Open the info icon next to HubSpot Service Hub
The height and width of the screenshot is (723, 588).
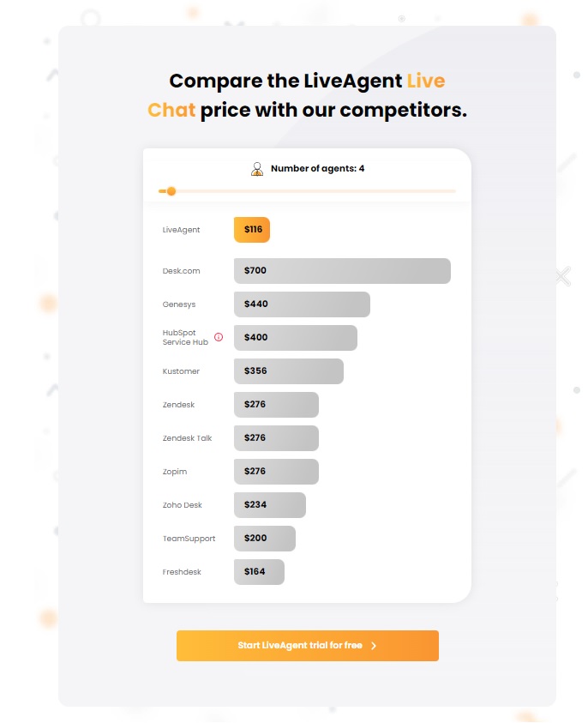pyautogui.click(x=217, y=338)
